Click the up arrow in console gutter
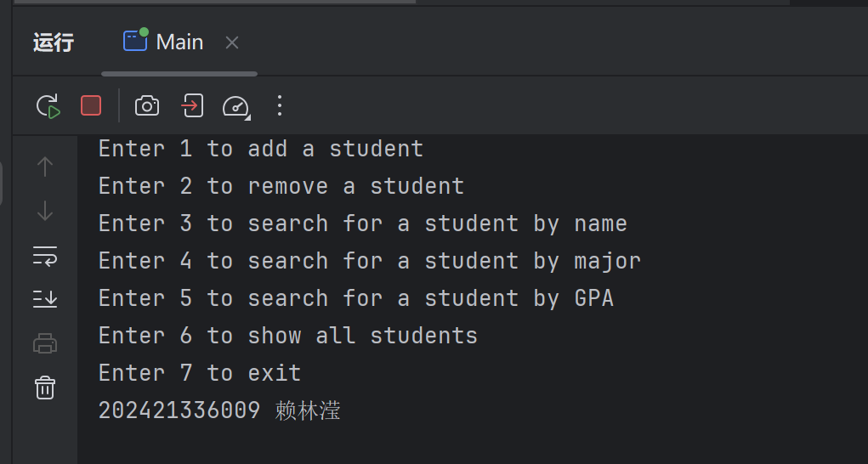Image resolution: width=868 pixels, height=464 pixels. (x=45, y=167)
